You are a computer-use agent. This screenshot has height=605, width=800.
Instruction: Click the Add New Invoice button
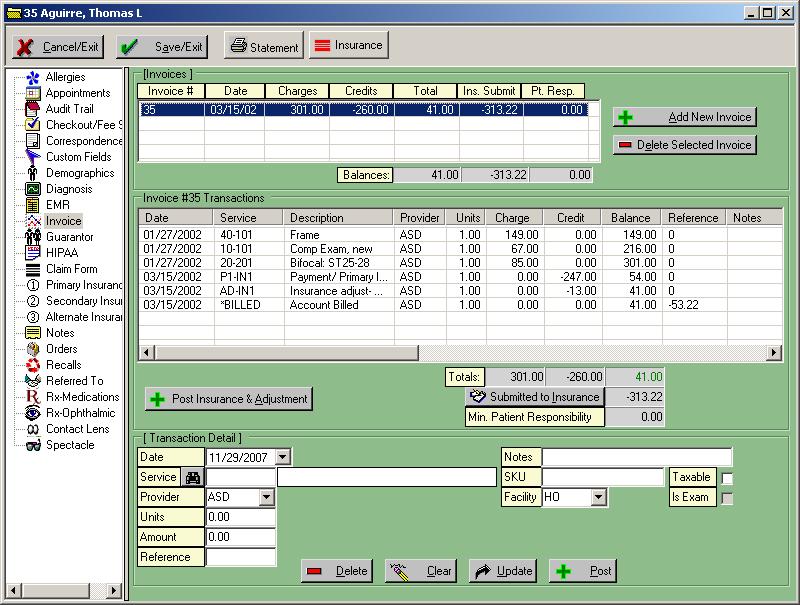(684, 117)
